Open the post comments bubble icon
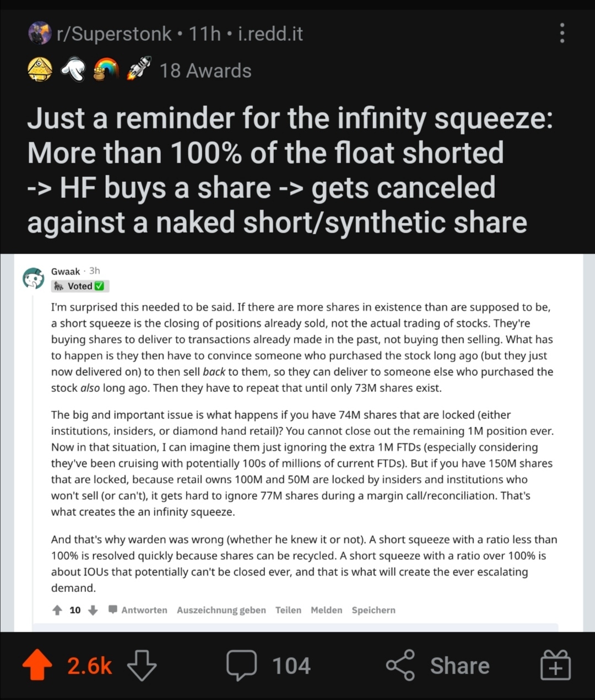595x700 pixels. (x=241, y=665)
